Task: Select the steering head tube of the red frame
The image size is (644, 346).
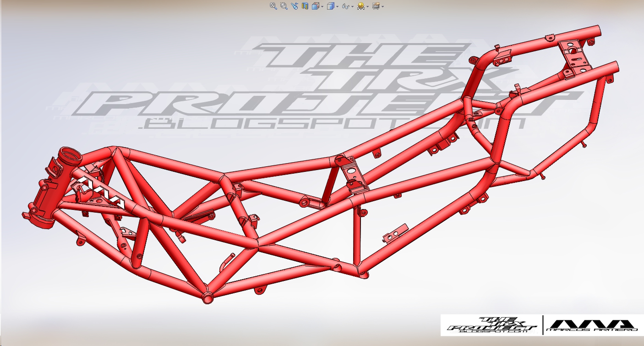Action: tap(54, 188)
